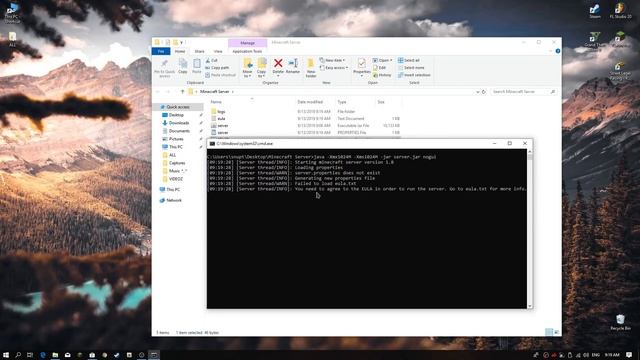Refresh the Minecraft Server folder

pos(484,92)
